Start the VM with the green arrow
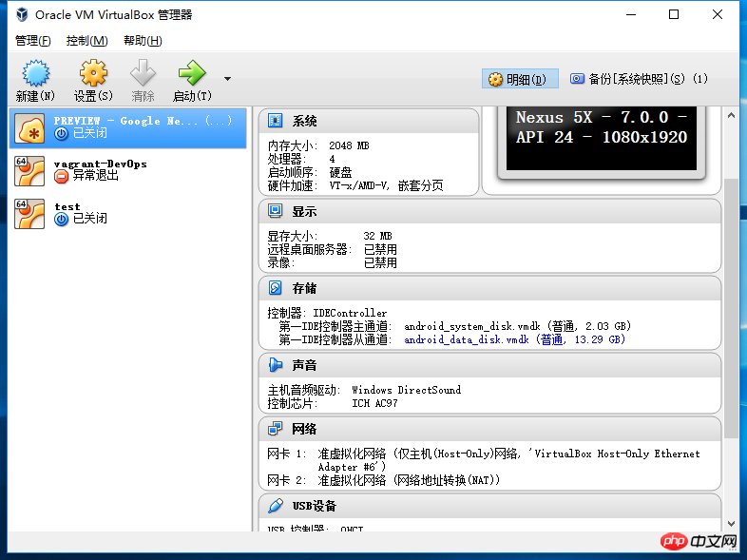Image resolution: width=747 pixels, height=560 pixels. point(192,73)
